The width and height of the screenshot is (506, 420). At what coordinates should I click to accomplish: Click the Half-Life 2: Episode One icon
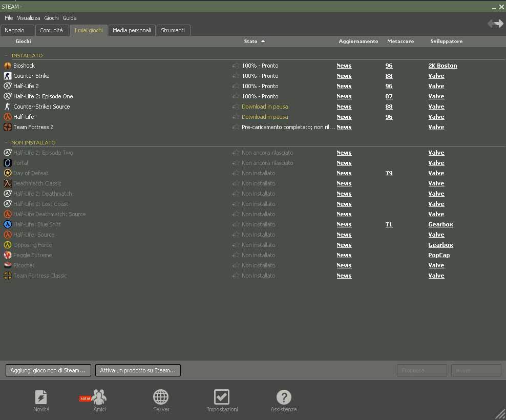pyautogui.click(x=7, y=96)
